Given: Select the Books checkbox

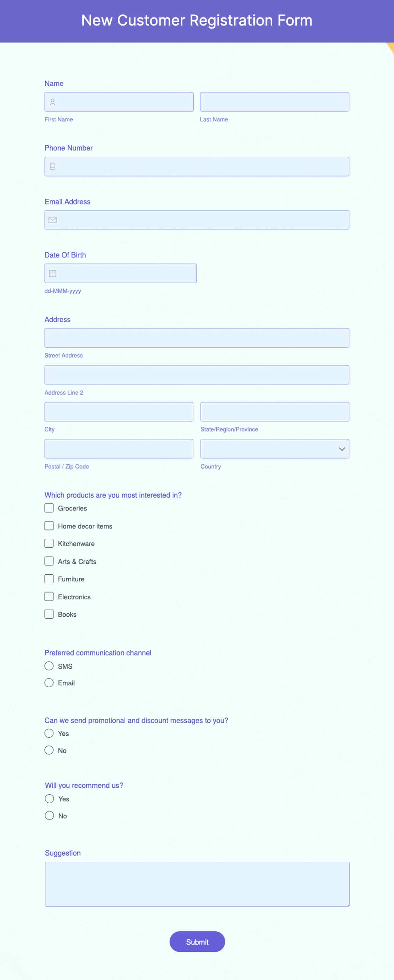Looking at the screenshot, I should [49, 614].
